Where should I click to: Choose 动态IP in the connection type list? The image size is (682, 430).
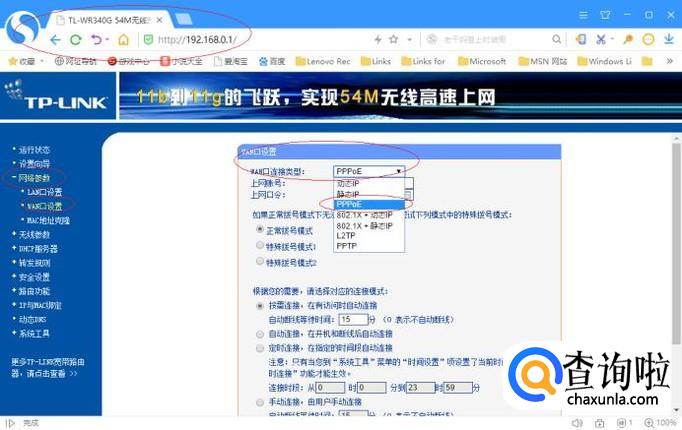369,184
